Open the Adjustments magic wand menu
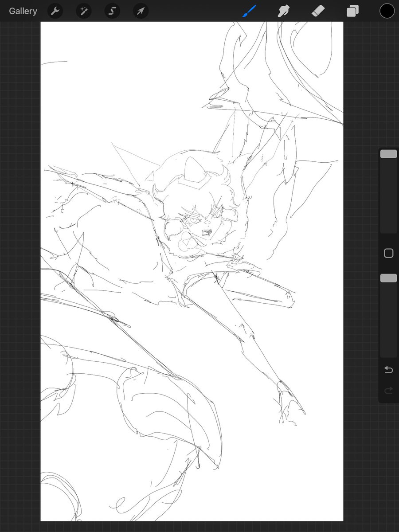 [x=83, y=11]
